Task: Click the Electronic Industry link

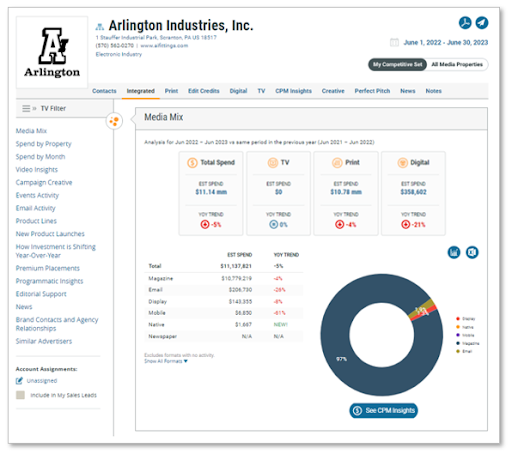Action: click(119, 54)
